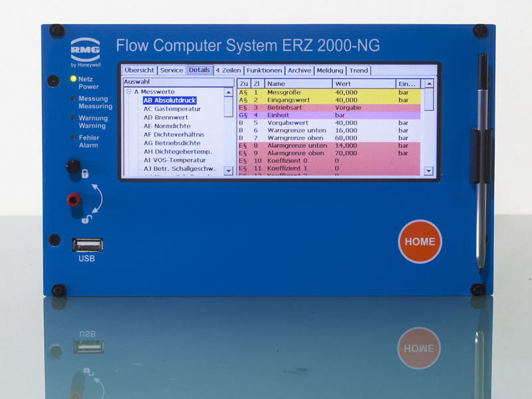The height and width of the screenshot is (399, 532).
Task: Click the red calibration switch knob
Action: click(74, 199)
